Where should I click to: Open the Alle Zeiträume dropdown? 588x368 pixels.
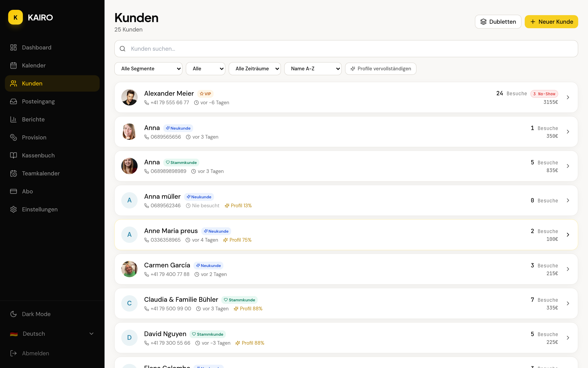pyautogui.click(x=255, y=69)
